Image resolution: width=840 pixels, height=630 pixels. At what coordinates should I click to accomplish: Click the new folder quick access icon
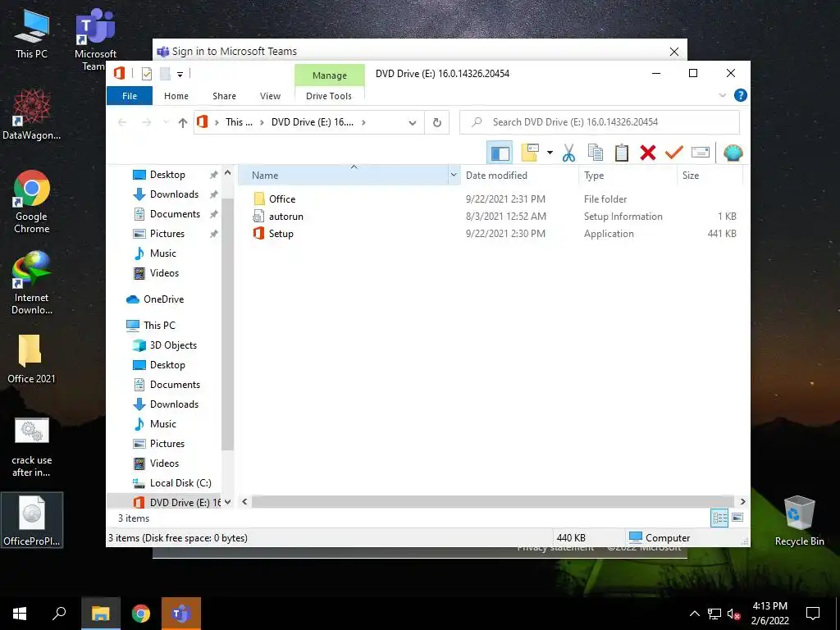(166, 74)
